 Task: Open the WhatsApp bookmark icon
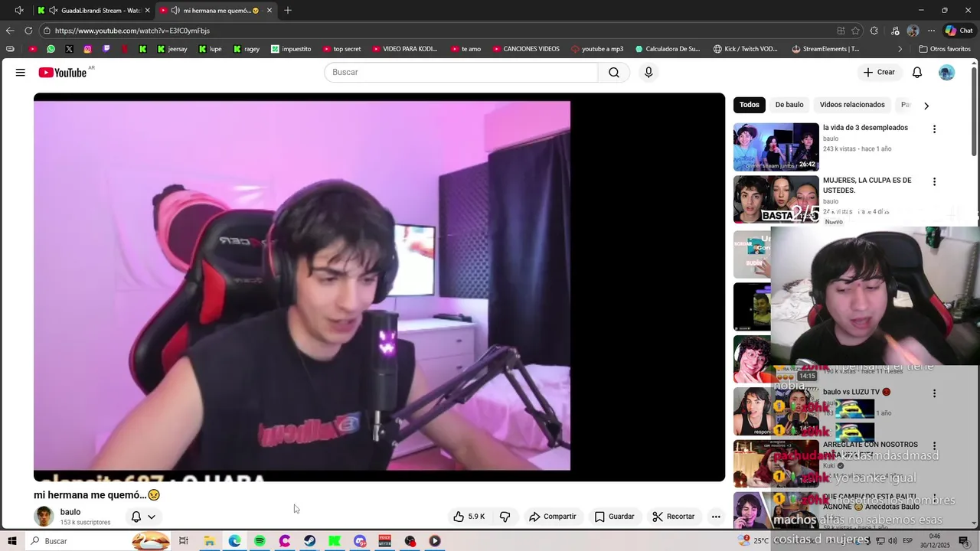(x=51, y=49)
